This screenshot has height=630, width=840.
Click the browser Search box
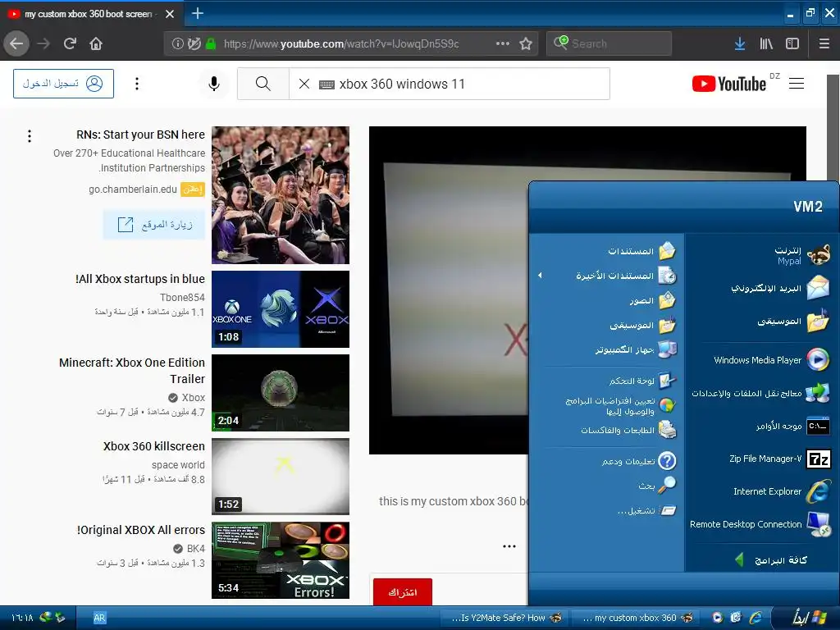pos(609,43)
